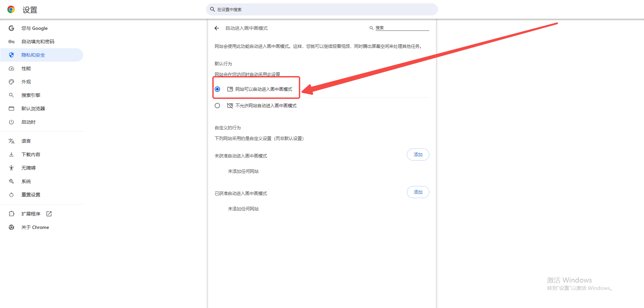Click the 自定义的行为 heading

point(228,128)
